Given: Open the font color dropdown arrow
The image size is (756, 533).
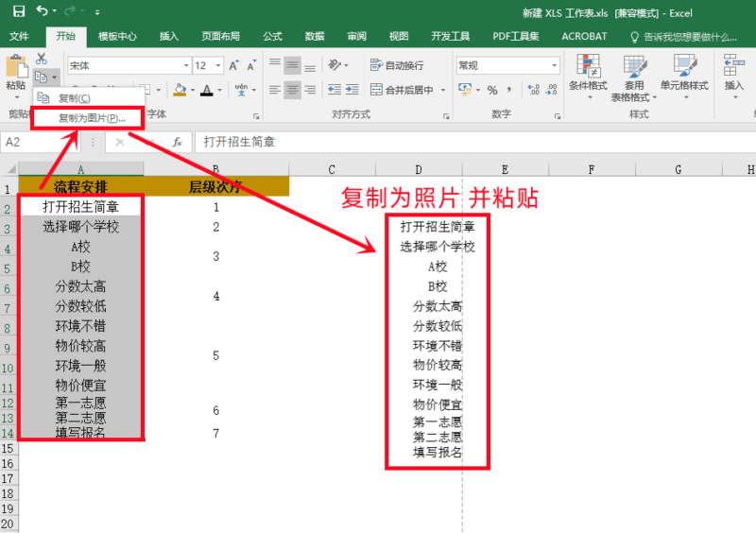Looking at the screenshot, I should pyautogui.click(x=219, y=90).
